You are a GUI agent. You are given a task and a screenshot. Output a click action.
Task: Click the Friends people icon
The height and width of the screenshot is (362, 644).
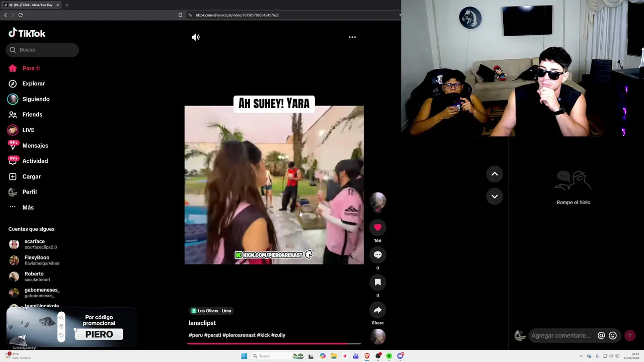pyautogui.click(x=13, y=115)
